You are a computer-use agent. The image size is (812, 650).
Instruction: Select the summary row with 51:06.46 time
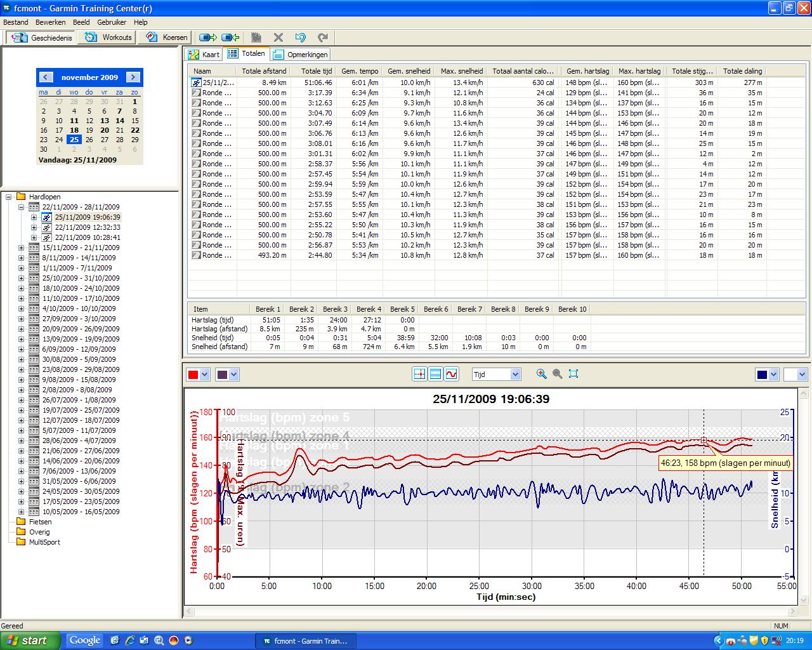coord(476,83)
